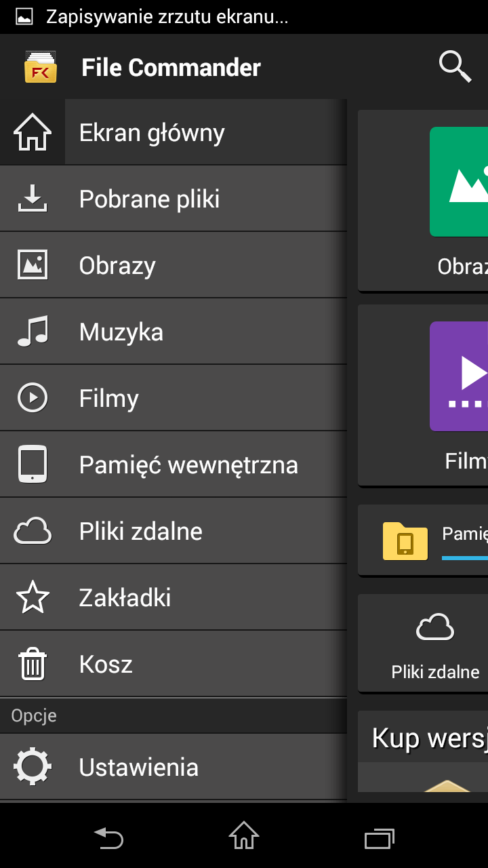
Task: Tap the play circle icon beside Filmy
Action: click(x=33, y=398)
